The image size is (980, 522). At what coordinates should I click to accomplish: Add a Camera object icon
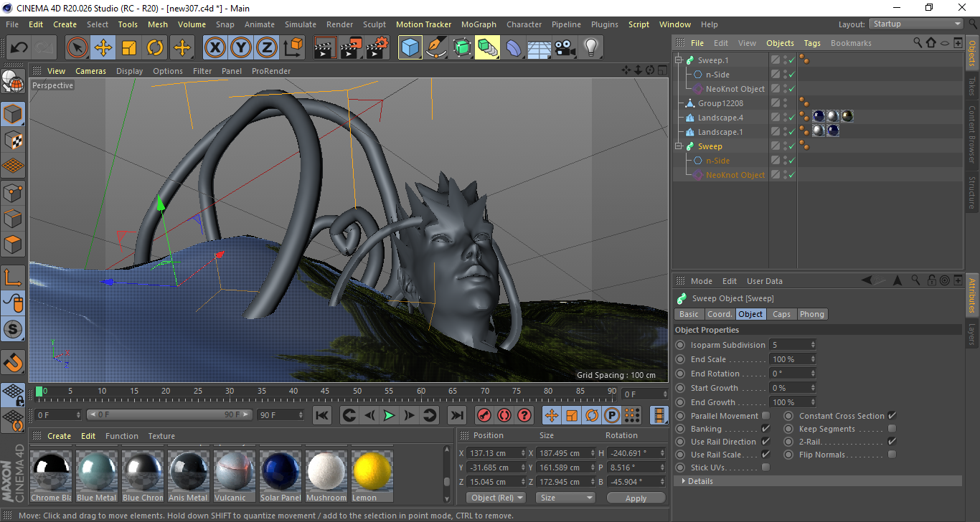coord(565,48)
